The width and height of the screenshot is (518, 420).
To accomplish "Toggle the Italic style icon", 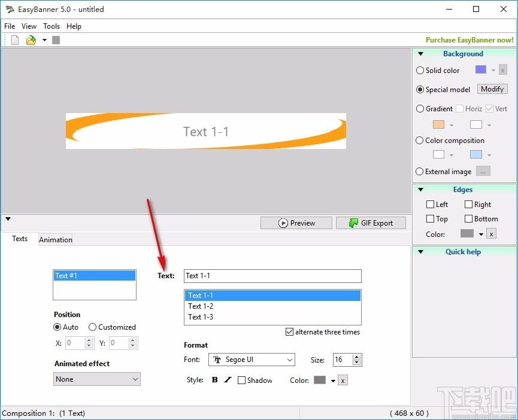I will tap(228, 380).
